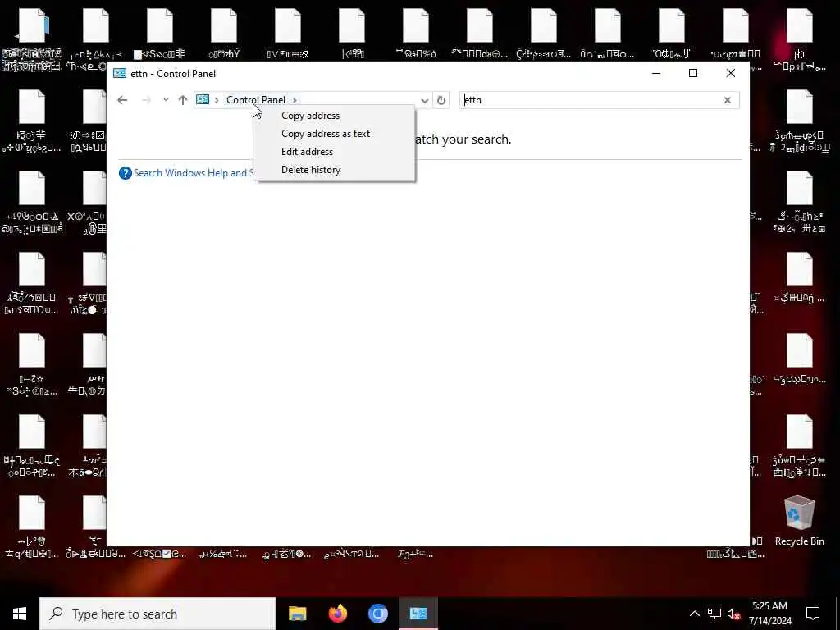Screen dimensions: 840x630
Task: Select the Control Panel taskbar button
Action: [418, 614]
